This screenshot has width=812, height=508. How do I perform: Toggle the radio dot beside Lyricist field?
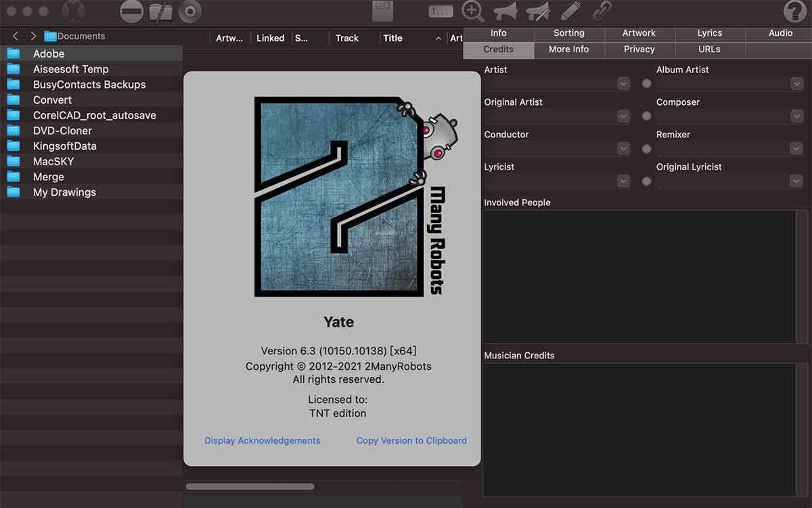[646, 181]
